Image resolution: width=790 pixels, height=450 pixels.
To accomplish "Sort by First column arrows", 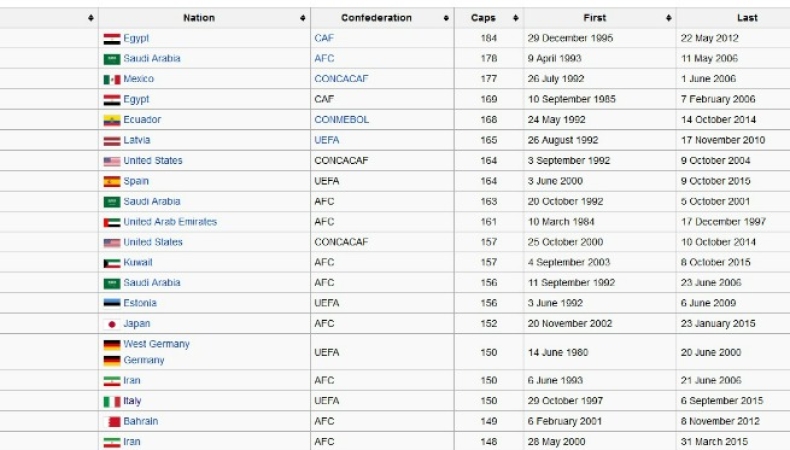I will 669,18.
